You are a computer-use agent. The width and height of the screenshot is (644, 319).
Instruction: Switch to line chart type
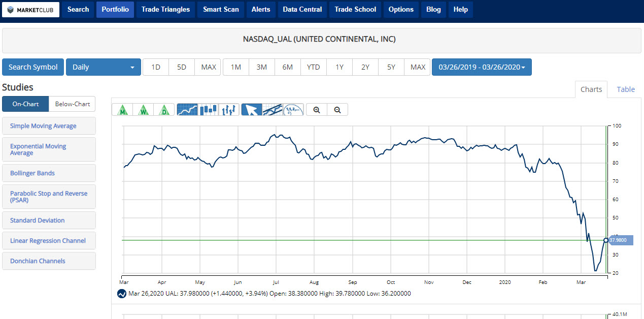pos(187,110)
